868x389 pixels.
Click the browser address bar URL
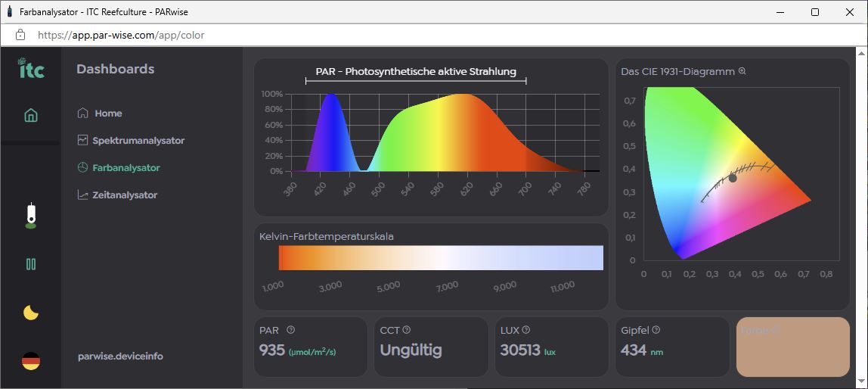click(121, 35)
